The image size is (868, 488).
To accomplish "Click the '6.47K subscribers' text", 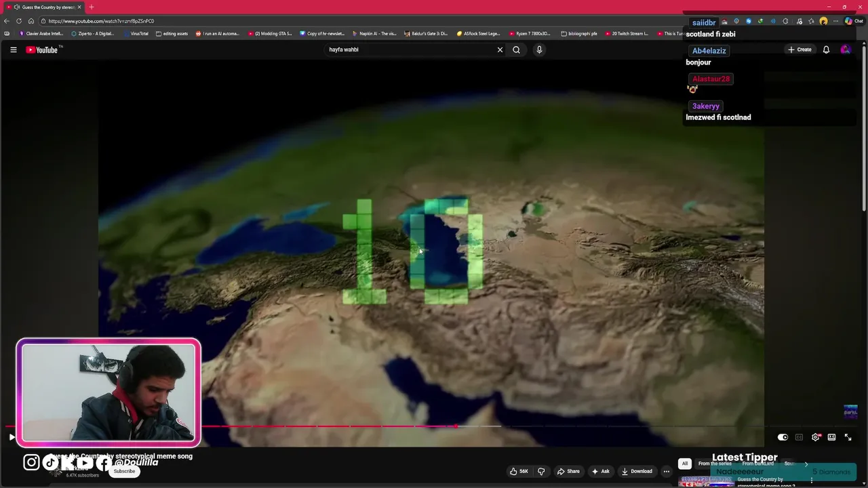I will (82, 476).
